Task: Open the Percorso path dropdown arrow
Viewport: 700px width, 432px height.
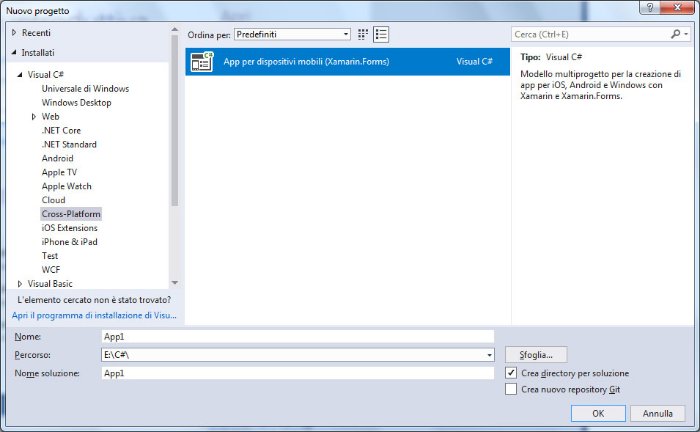Action: (x=490, y=355)
